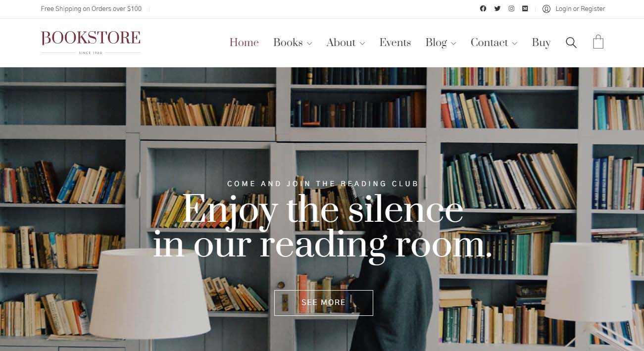The height and width of the screenshot is (351, 644).
Task: Go to the Home menu item
Action: click(x=244, y=43)
